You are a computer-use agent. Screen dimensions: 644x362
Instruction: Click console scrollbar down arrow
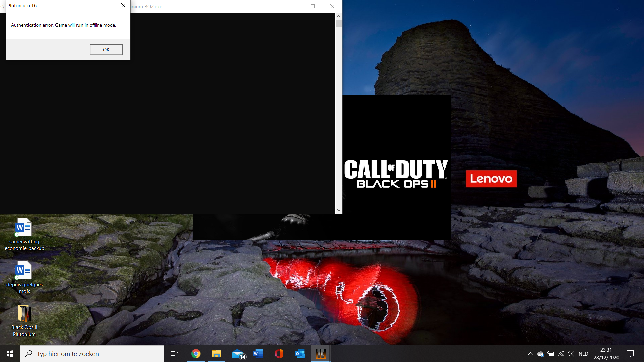coord(339,210)
